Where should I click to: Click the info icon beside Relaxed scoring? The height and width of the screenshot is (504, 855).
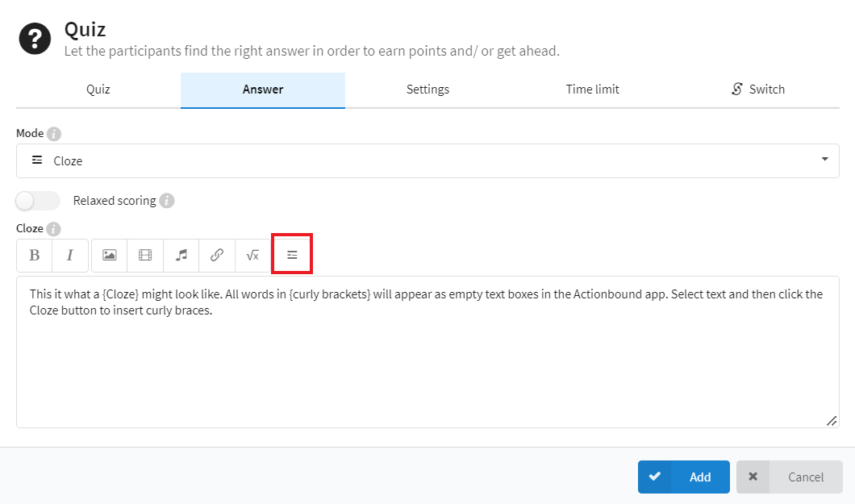point(167,201)
